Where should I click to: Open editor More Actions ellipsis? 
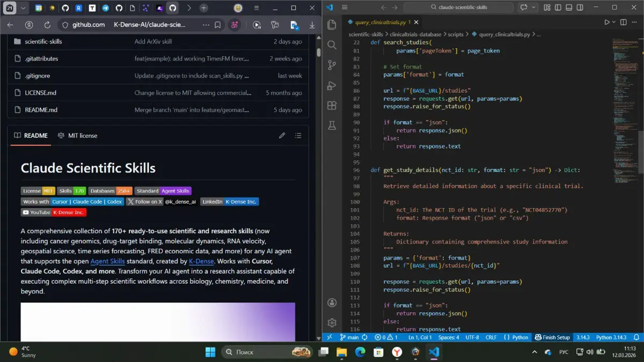point(635,22)
